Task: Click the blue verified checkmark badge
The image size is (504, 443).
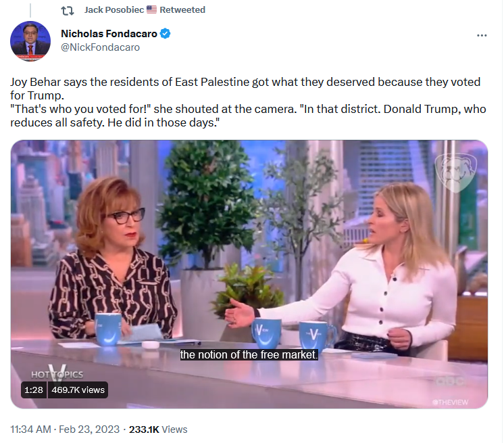Action: pyautogui.click(x=166, y=33)
